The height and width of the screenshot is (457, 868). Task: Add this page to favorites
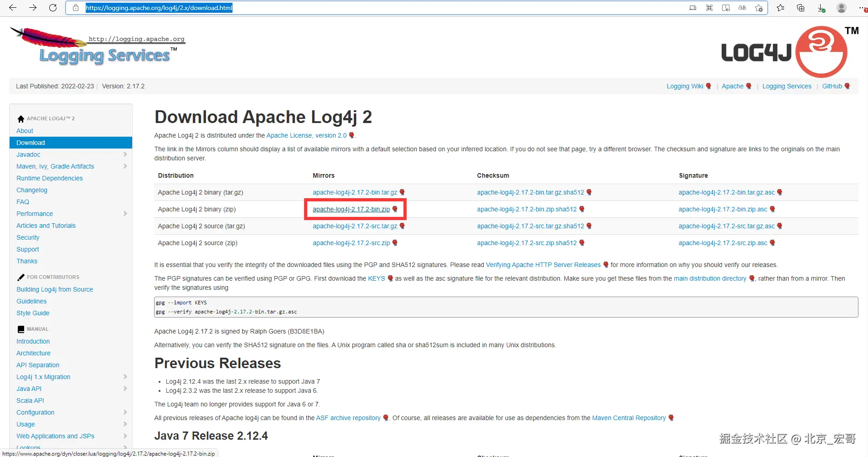point(759,8)
